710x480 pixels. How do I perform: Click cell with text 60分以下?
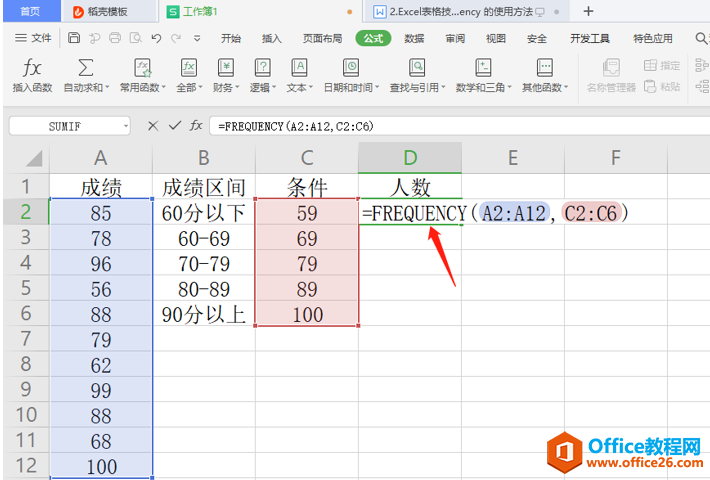tap(204, 212)
